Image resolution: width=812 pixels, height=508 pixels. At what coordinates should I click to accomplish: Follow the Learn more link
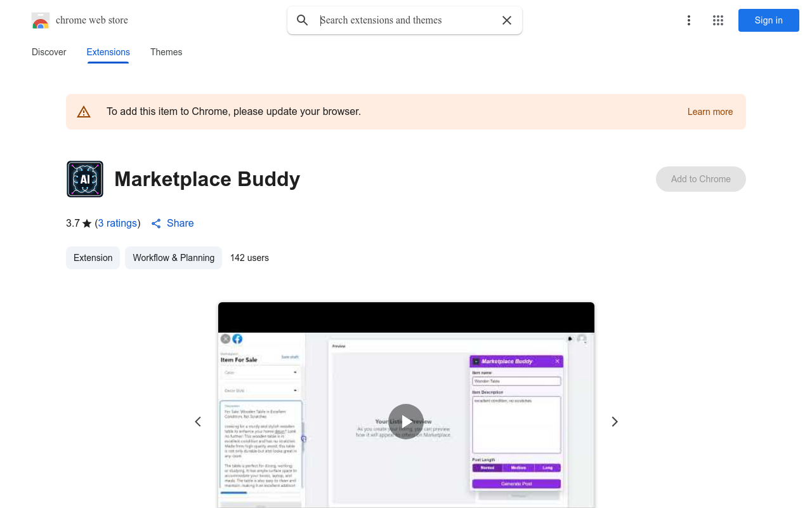(x=710, y=112)
